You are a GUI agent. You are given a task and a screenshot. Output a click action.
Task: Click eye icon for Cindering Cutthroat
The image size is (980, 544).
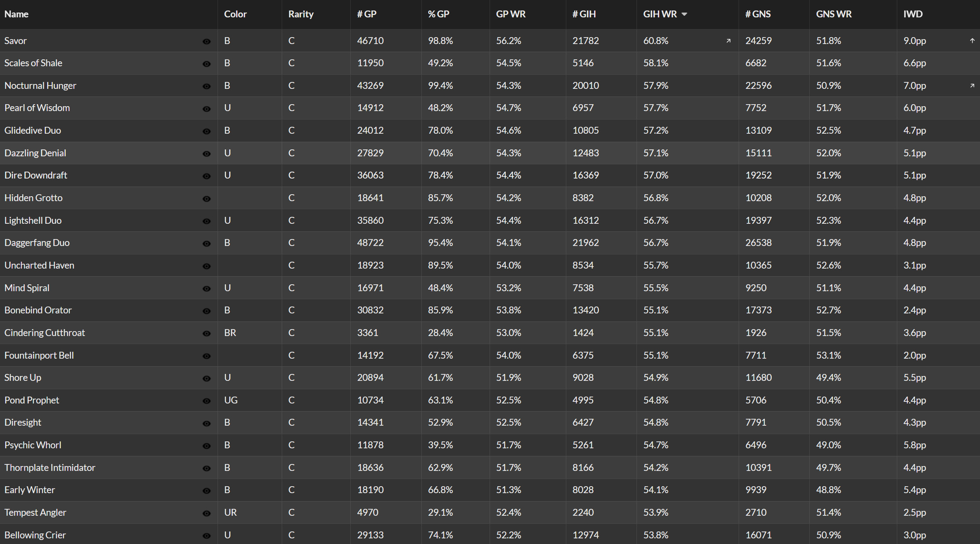pos(206,334)
